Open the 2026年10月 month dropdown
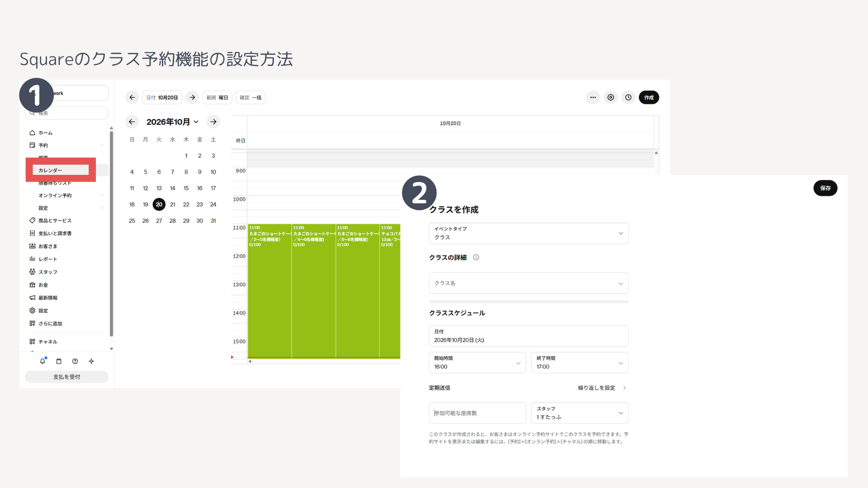Screen dimensions: 868x488 (172, 122)
